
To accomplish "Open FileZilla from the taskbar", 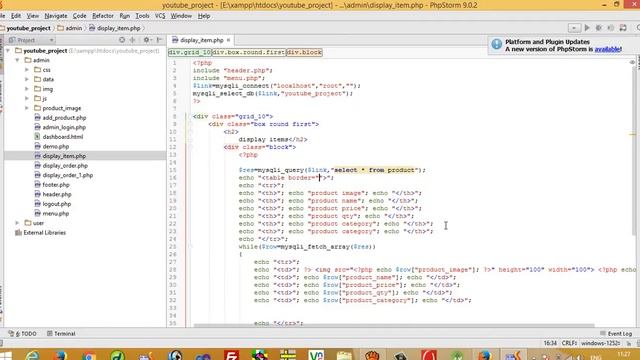I will [x=231, y=355].
